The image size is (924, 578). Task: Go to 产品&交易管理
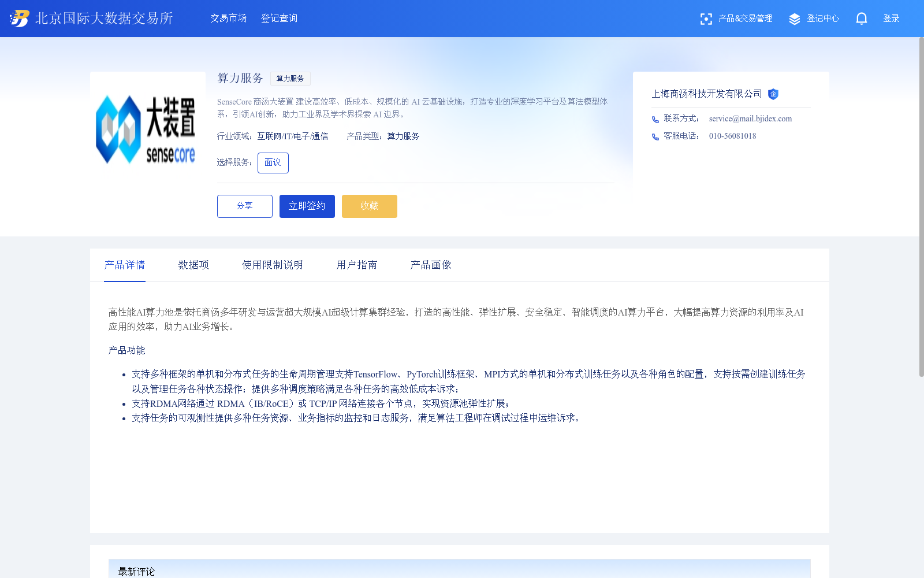745,18
